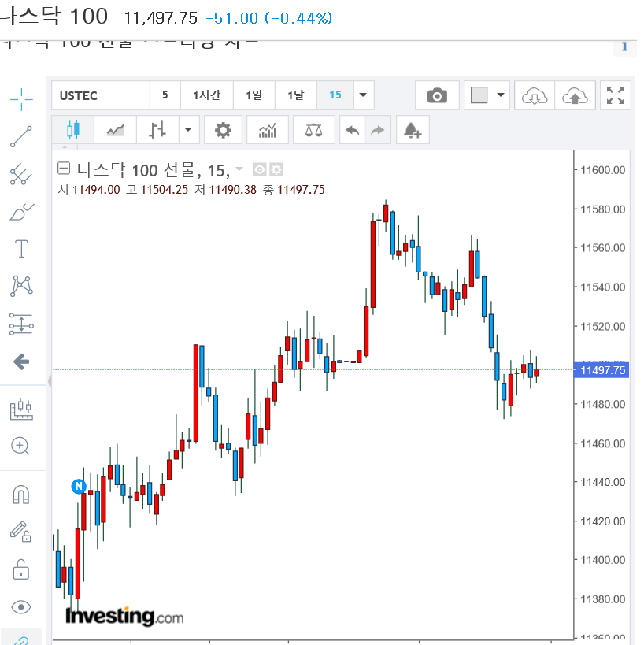Viewport: 644px width, 645px height.
Task: Activate the zoom in tool
Action: coord(20,446)
